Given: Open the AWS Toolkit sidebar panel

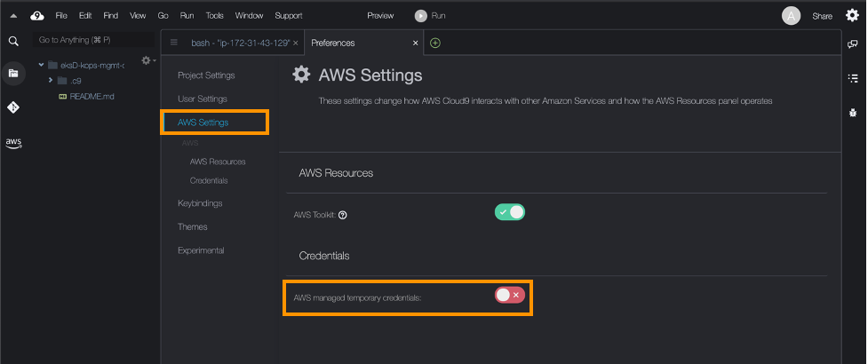Looking at the screenshot, I should 13,142.
